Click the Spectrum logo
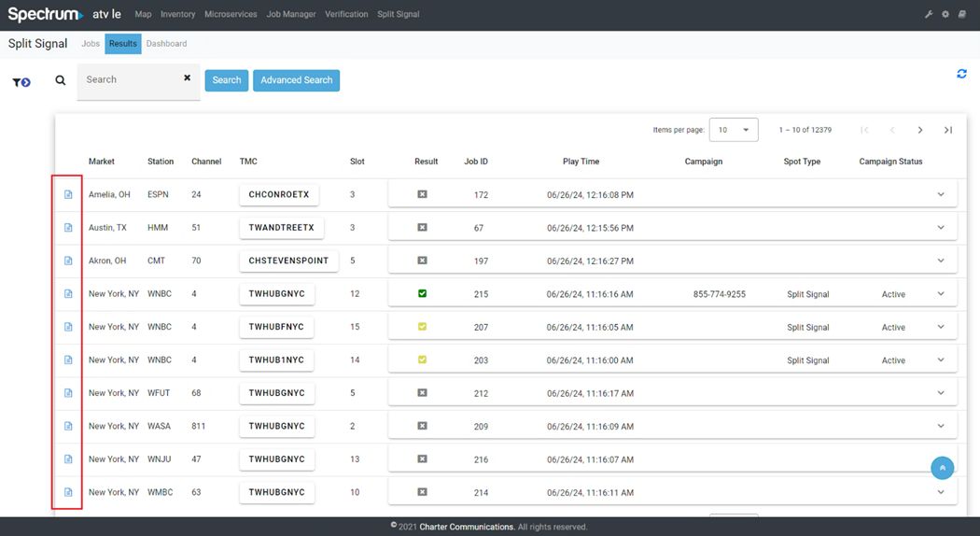The height and width of the screenshot is (536, 980). (x=45, y=14)
